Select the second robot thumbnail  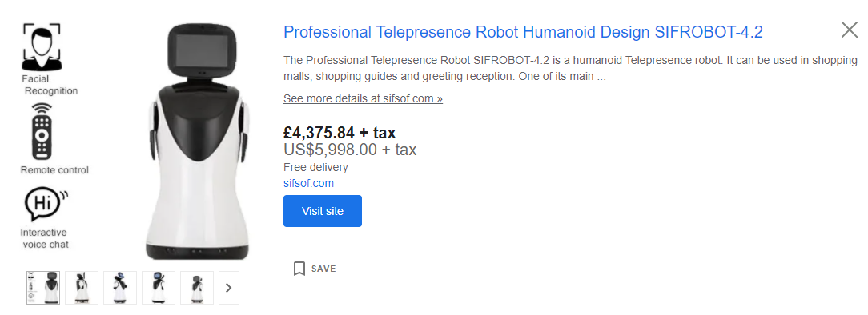tap(82, 287)
